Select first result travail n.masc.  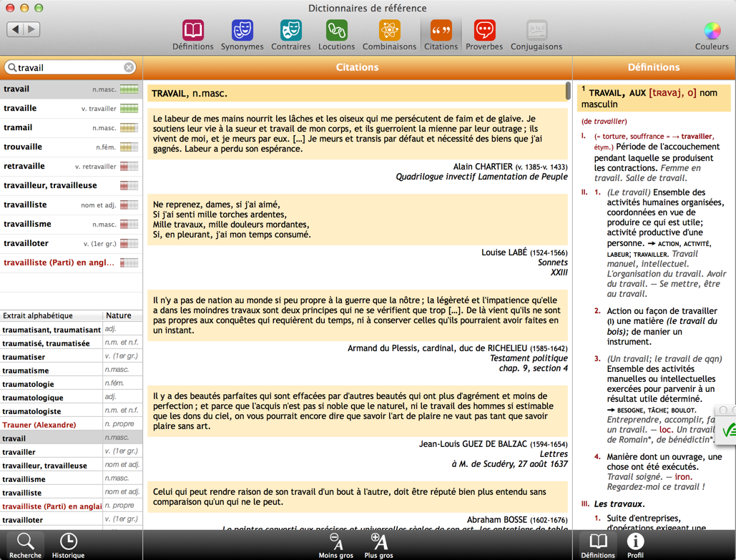point(71,89)
